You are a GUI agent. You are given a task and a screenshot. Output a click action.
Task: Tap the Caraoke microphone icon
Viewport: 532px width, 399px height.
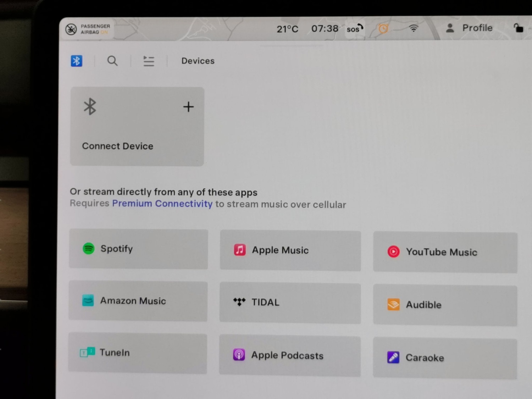tap(393, 357)
